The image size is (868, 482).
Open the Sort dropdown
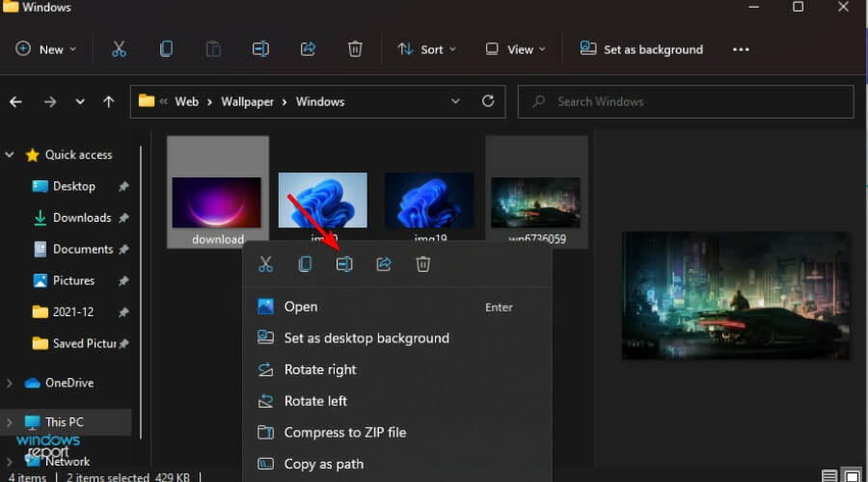pos(427,49)
